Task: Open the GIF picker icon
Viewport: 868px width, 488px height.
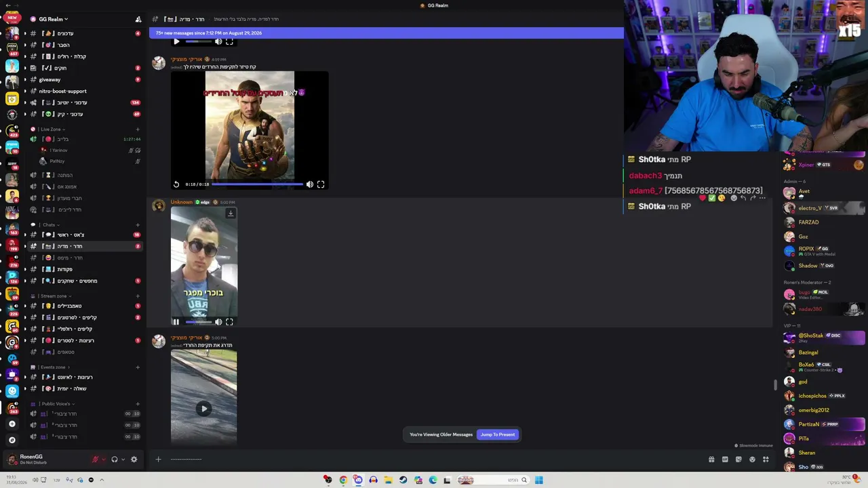Action: [x=725, y=460]
